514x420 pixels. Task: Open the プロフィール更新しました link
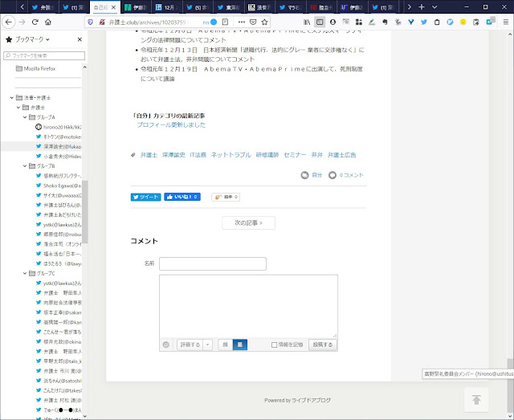coord(171,125)
